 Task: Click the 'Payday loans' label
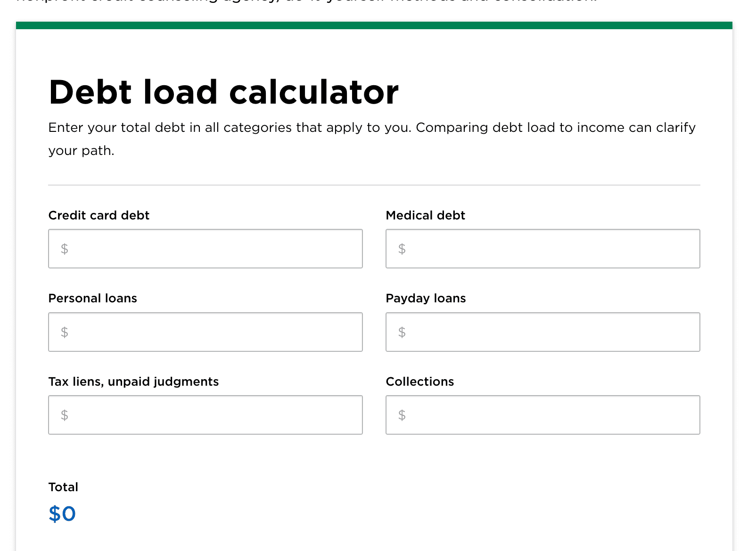click(x=426, y=298)
